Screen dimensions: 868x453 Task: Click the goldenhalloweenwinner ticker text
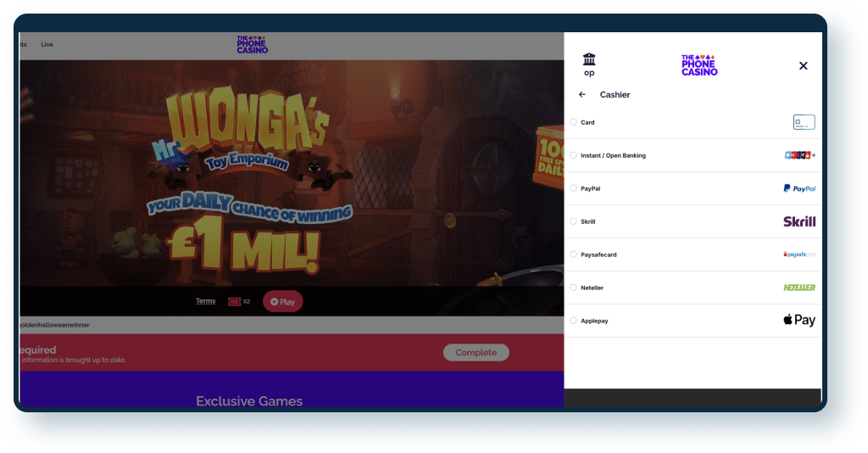coord(53,325)
